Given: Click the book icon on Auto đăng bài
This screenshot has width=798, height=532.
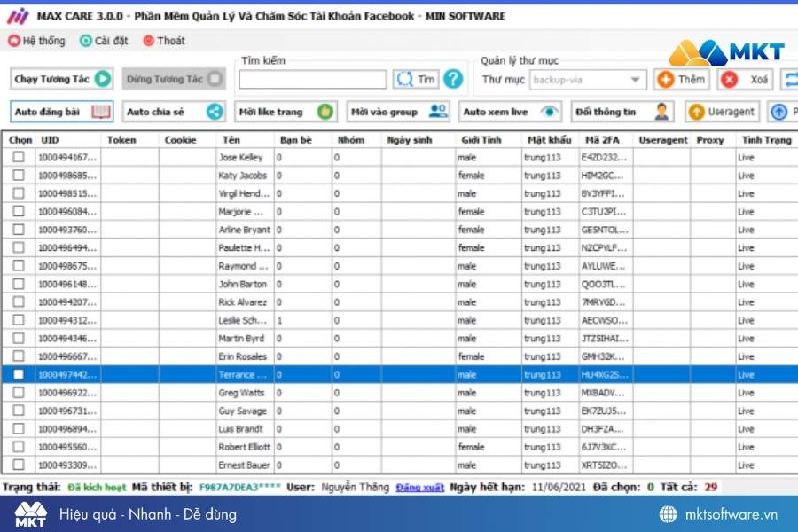Looking at the screenshot, I should pos(101,112).
